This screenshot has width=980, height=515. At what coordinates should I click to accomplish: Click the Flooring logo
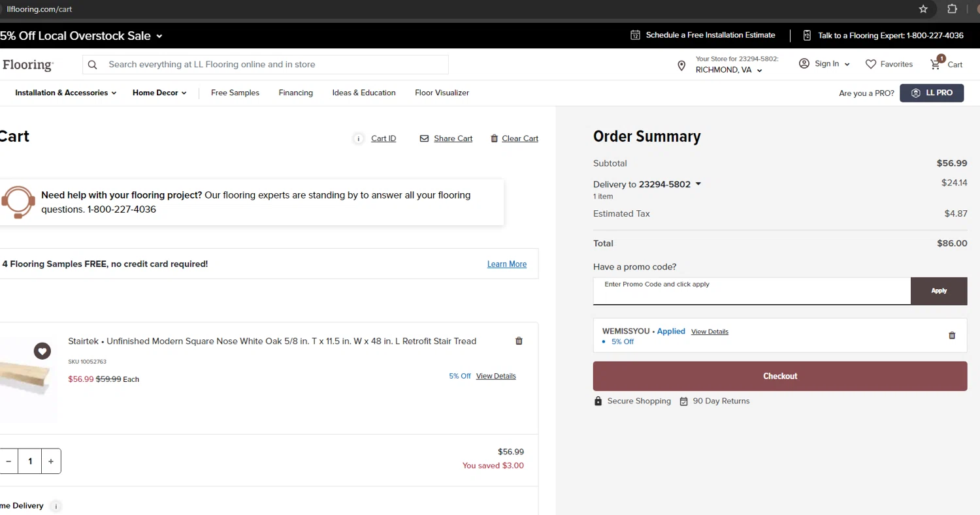(27, 65)
